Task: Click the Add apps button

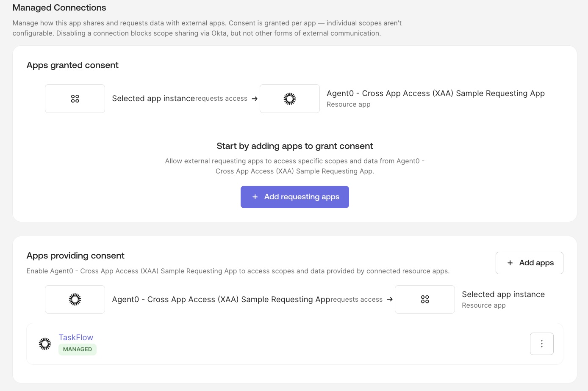Action: tap(529, 263)
